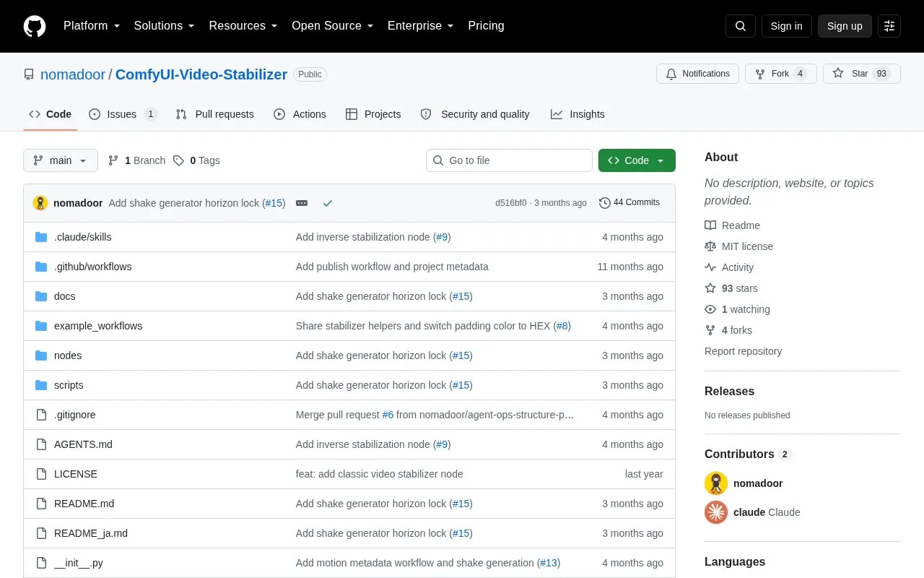Open the Insights tab

(x=577, y=114)
